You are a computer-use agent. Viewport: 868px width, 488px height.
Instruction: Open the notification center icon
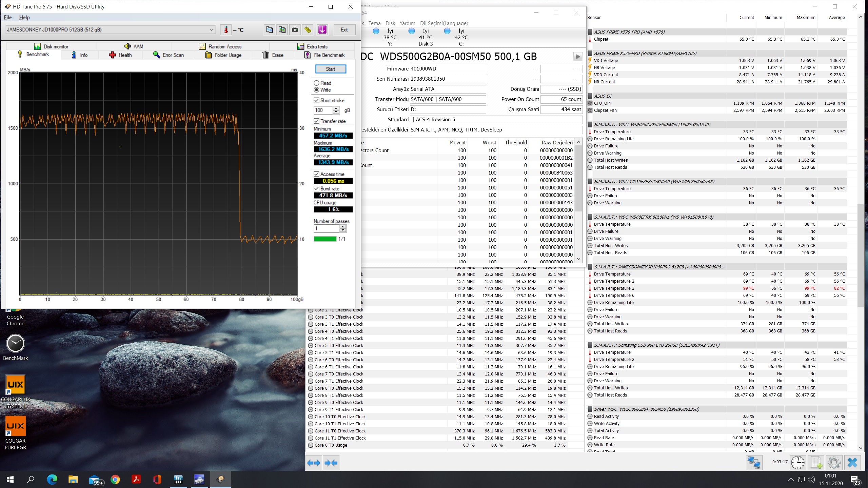(x=855, y=480)
